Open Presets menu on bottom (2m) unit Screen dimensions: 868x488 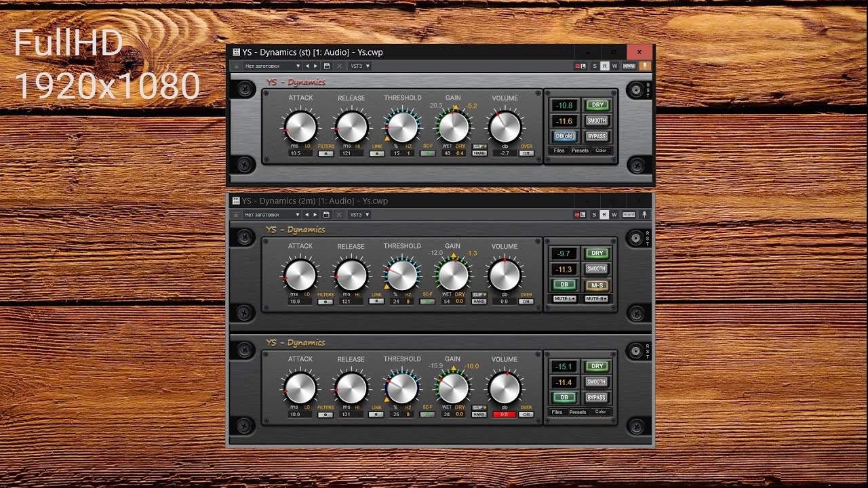[578, 412]
